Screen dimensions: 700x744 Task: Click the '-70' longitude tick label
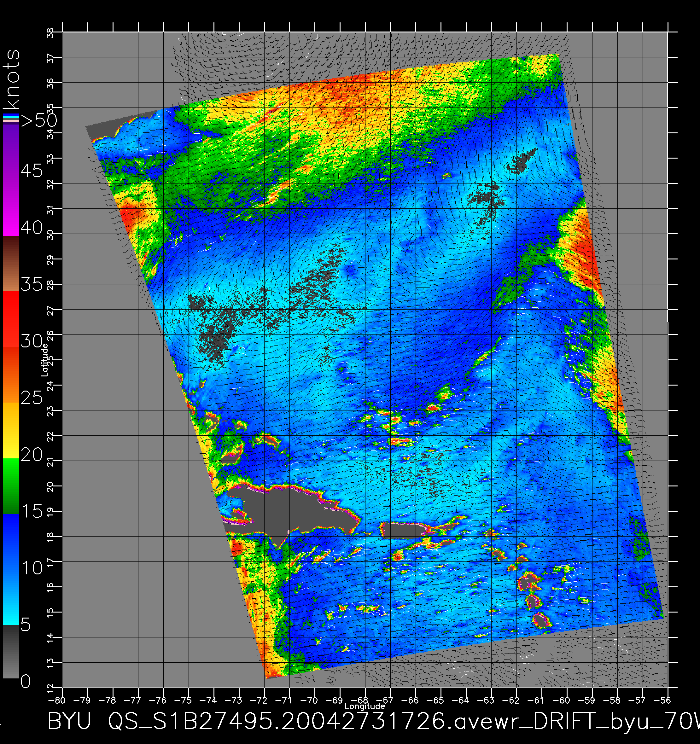coord(309,700)
